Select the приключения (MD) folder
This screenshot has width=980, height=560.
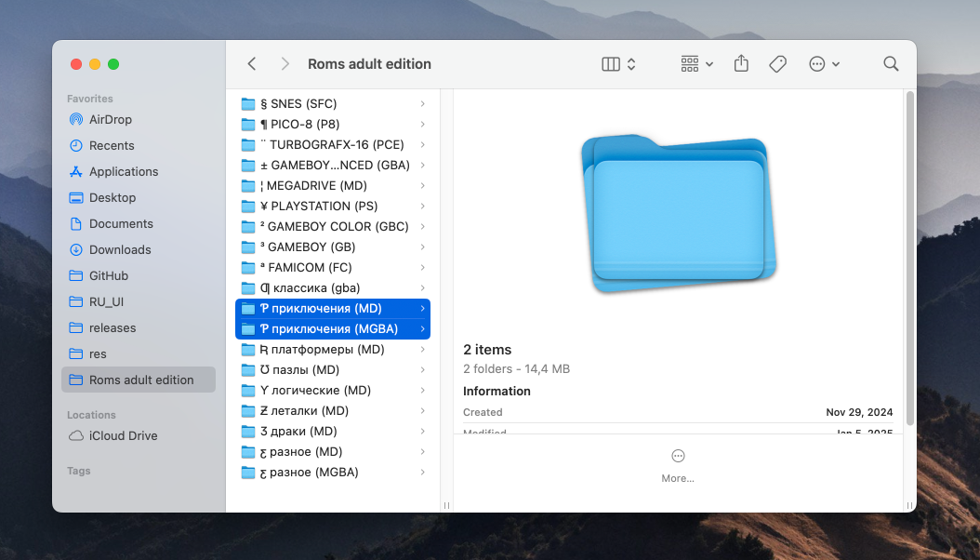point(333,309)
